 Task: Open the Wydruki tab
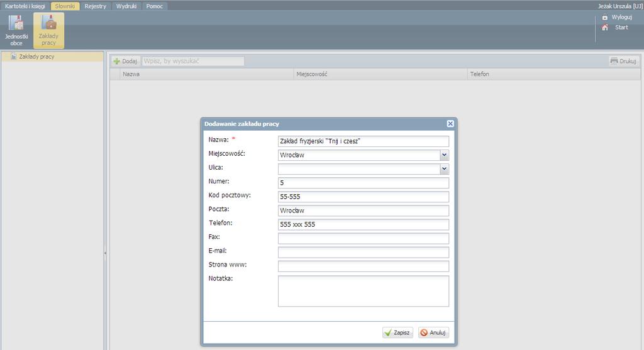pyautogui.click(x=126, y=6)
